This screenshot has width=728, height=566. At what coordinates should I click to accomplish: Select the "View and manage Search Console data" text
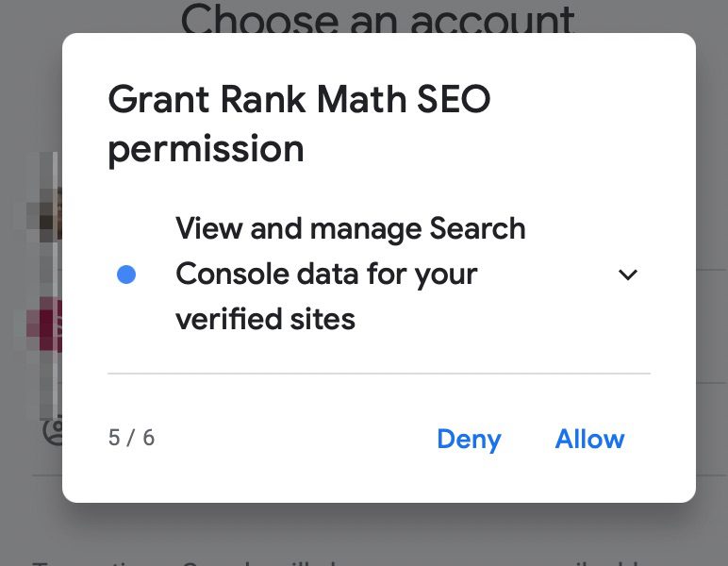pyautogui.click(x=350, y=229)
